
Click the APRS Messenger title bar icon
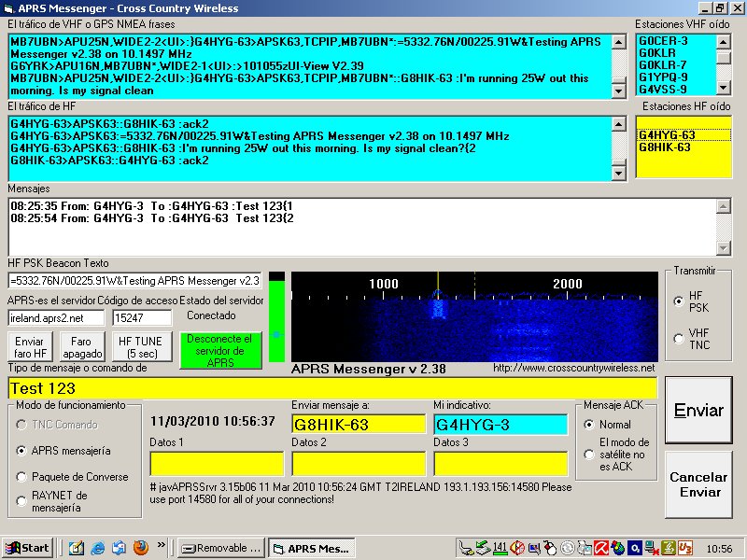pyautogui.click(x=9, y=8)
